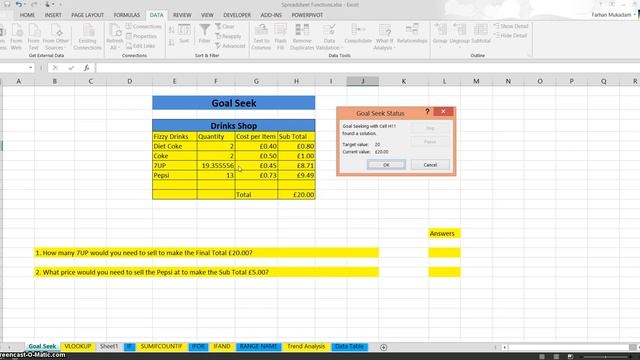Viewport: 640px width, 360px height.
Task: Click Show Detail in Outline group
Action: point(511,26)
